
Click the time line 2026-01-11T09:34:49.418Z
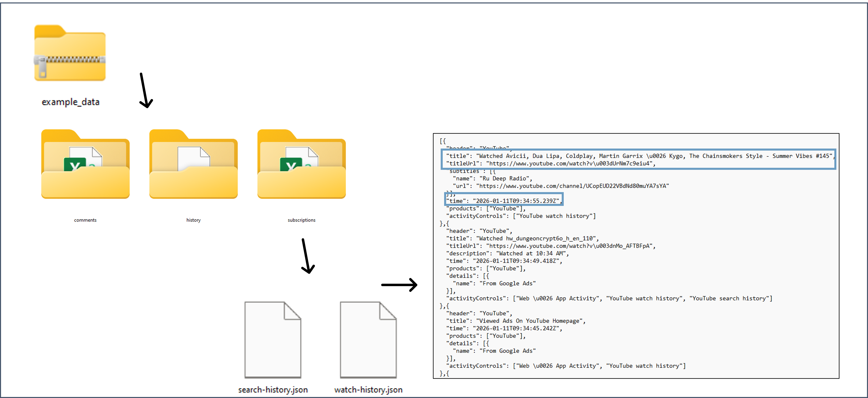[504, 261]
